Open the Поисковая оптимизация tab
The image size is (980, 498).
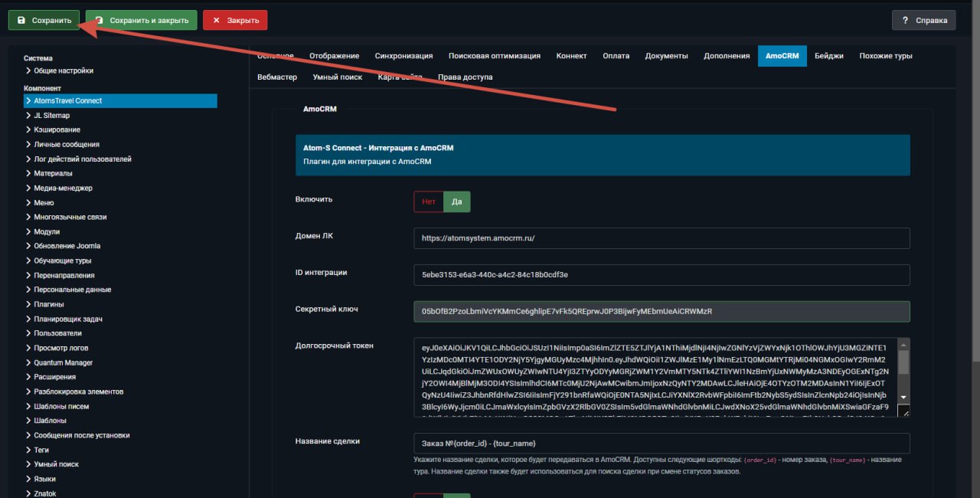tap(495, 56)
